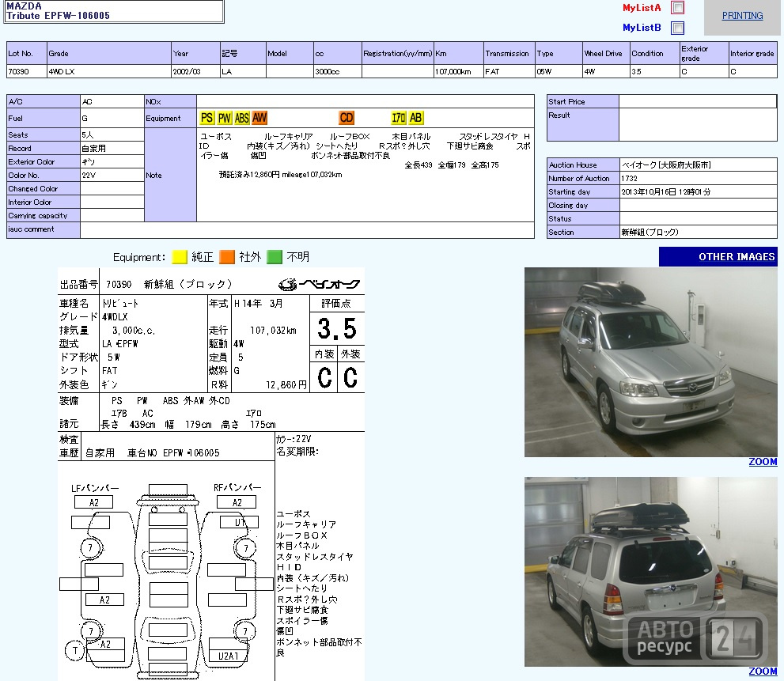This screenshot has height=681, width=784.
Task: Click the 3000cc engine value
Action: point(327,71)
